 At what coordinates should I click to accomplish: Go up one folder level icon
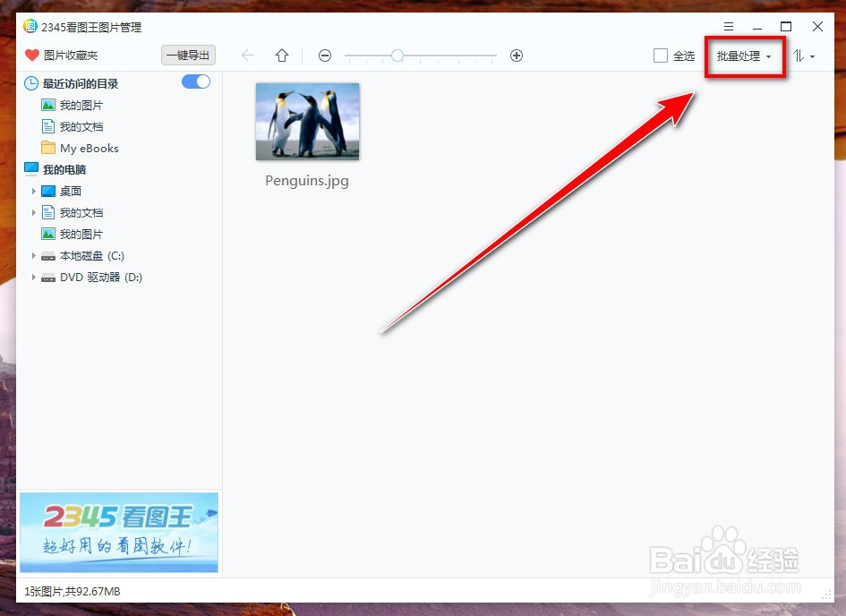(x=282, y=55)
